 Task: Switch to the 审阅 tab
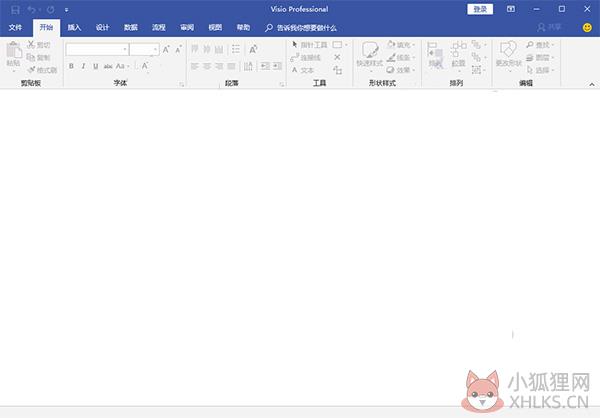pos(187,28)
